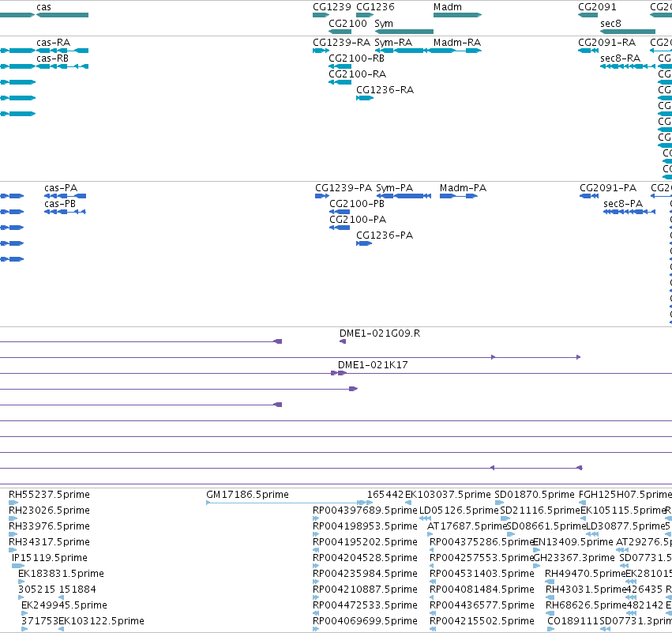Select the Sym gene feature
Viewport: 672px width, 633px height.
404,32
